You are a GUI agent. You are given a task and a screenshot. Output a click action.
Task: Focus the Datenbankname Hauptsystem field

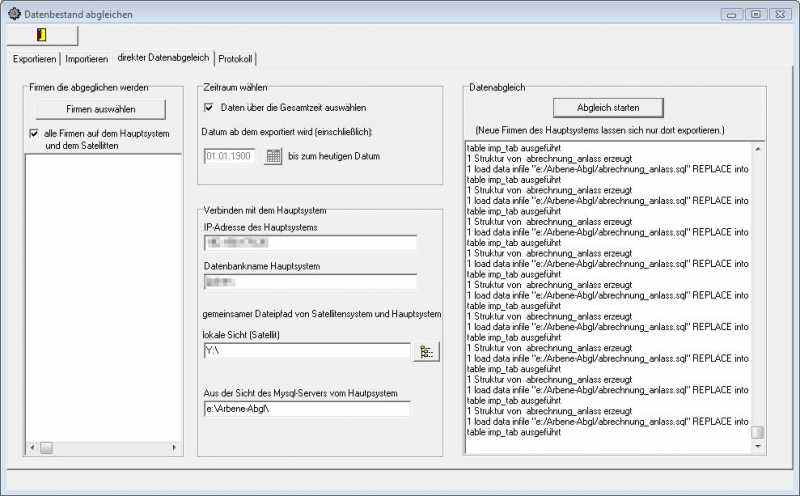click(308, 283)
